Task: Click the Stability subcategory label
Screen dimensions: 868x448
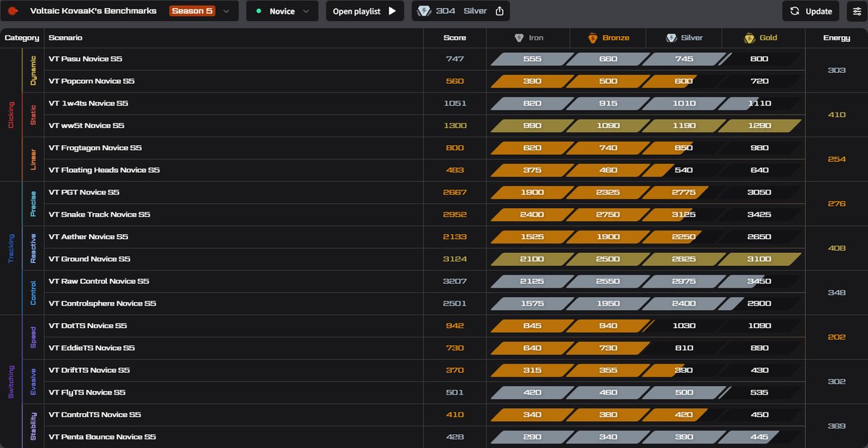Action: coord(33,426)
